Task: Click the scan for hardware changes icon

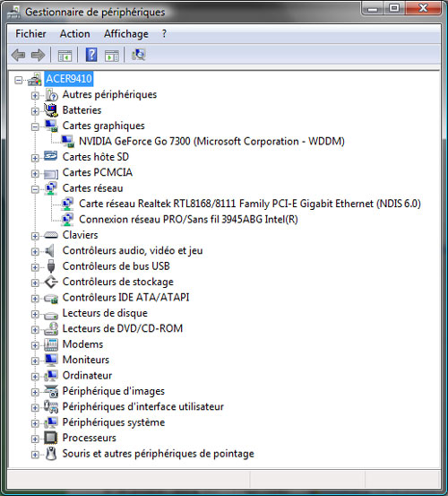Action: click(x=138, y=55)
